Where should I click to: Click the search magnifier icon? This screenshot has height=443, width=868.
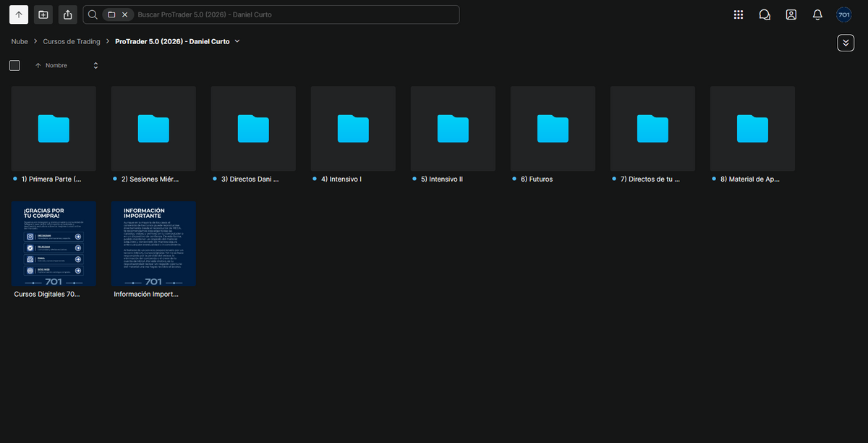(93, 14)
